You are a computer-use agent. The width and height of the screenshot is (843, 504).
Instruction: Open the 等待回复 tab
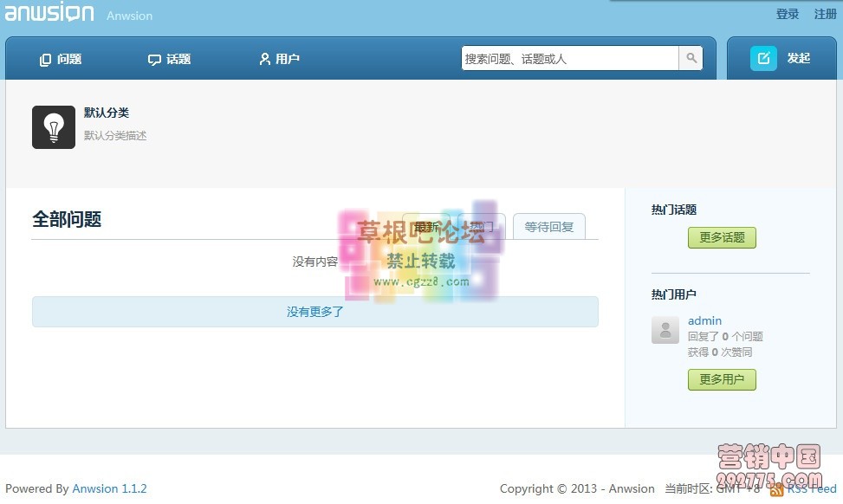(548, 226)
